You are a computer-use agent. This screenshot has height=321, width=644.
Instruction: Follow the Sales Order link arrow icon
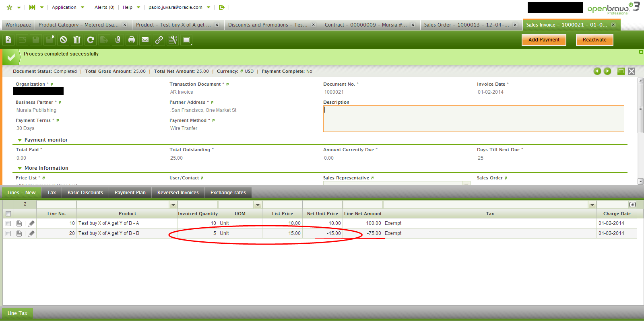506,178
